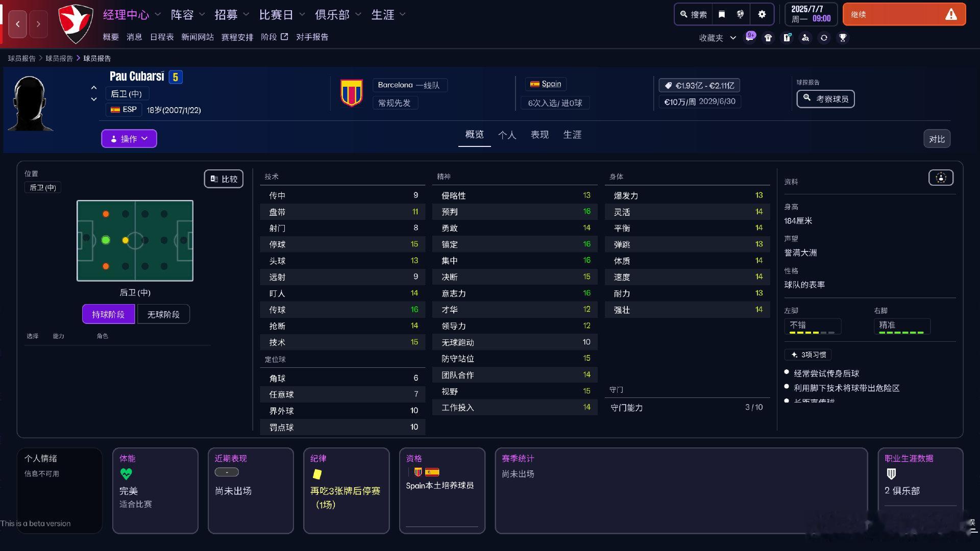Switch to 持球阶段 phase toggle

click(108, 314)
